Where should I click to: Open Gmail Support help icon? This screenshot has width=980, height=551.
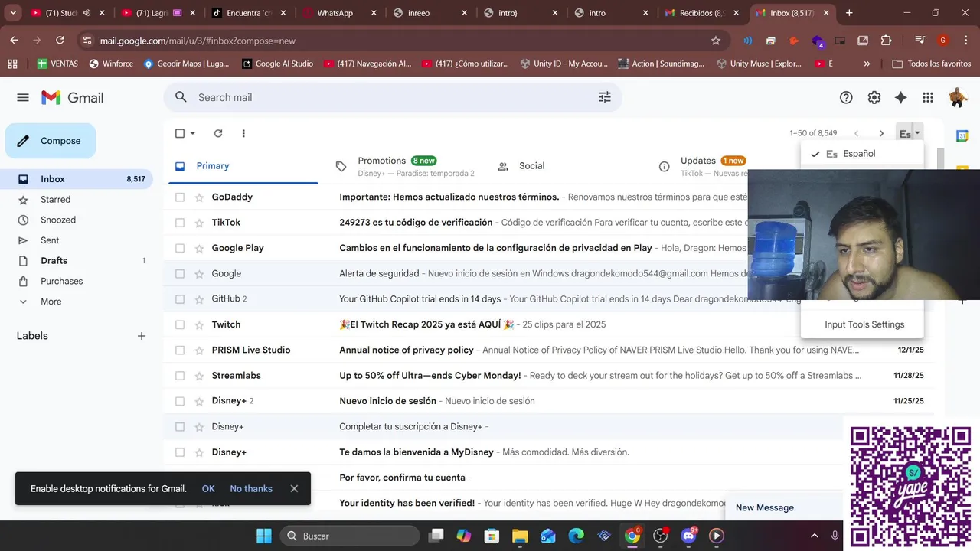846,97
